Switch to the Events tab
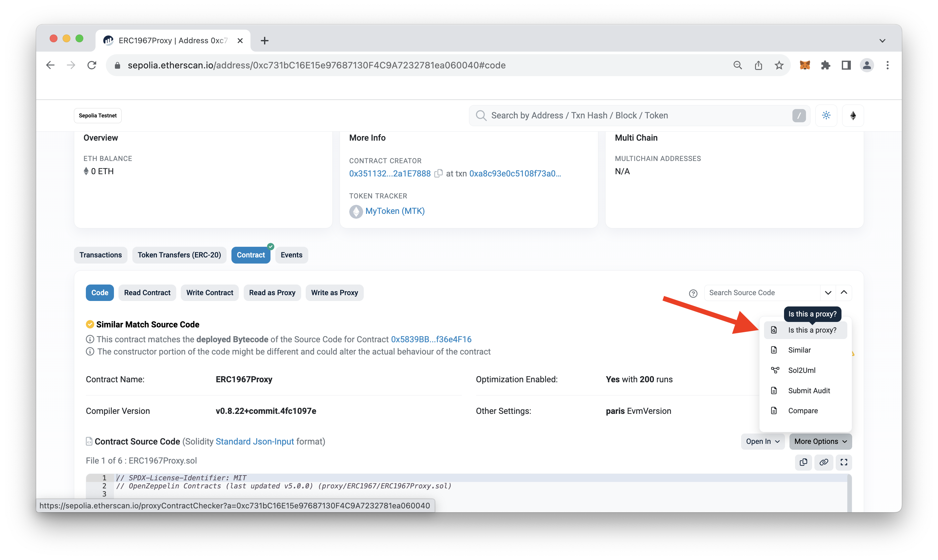Viewport: 938px width, 560px height. (291, 255)
